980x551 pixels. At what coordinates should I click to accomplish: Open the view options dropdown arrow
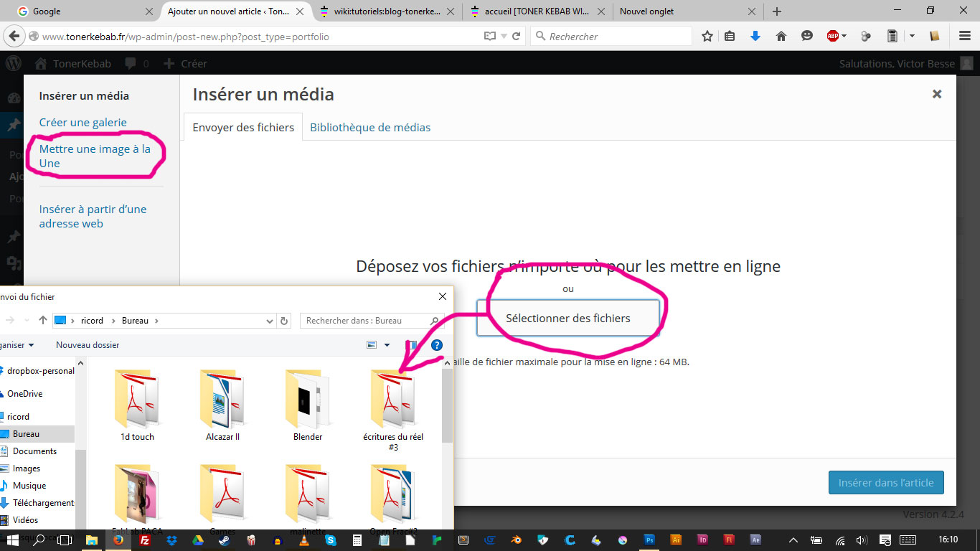click(387, 345)
